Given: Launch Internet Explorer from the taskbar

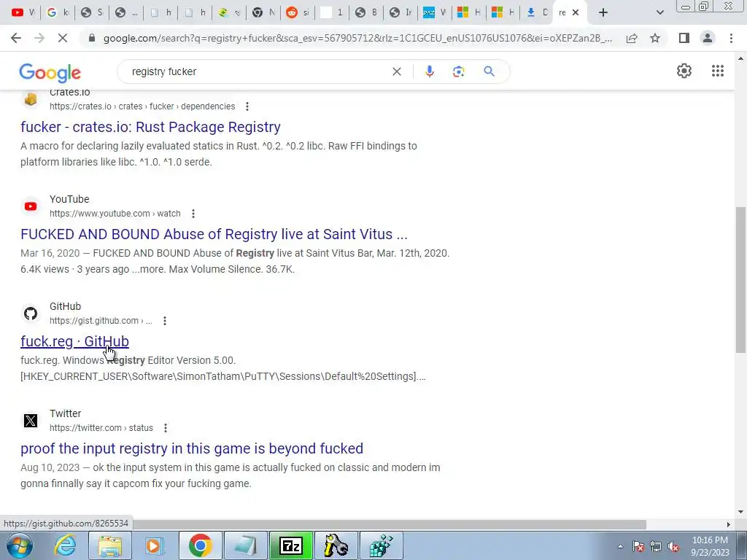Looking at the screenshot, I should click(65, 545).
